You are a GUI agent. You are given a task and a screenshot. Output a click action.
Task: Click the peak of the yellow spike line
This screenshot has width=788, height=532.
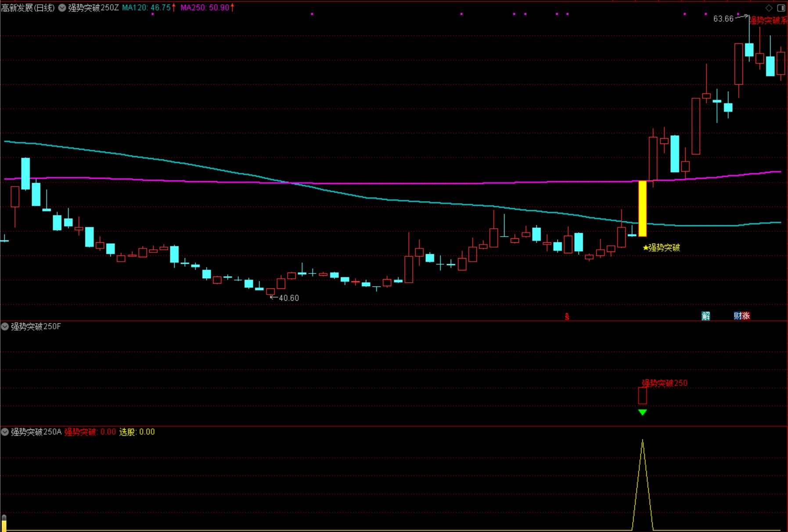tap(642, 440)
